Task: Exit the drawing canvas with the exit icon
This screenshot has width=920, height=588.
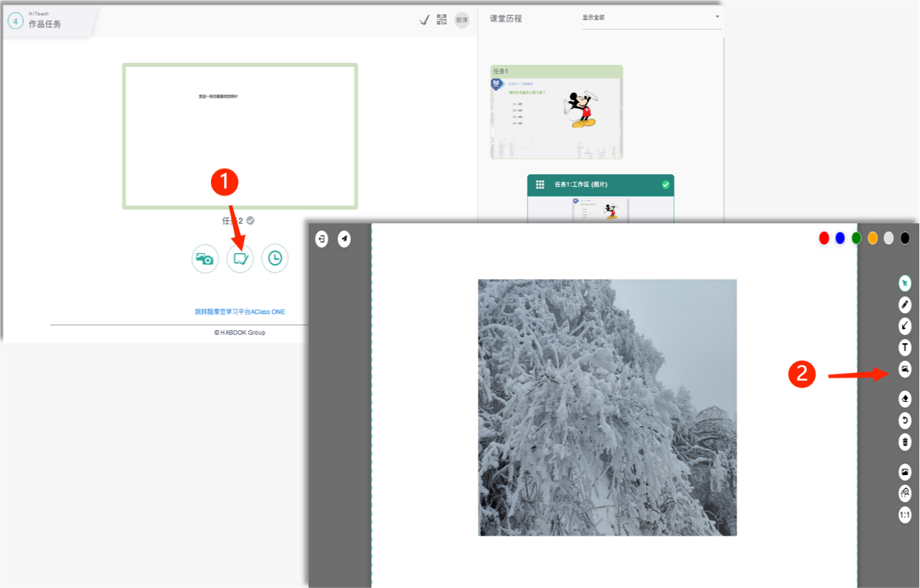Action: [x=321, y=239]
